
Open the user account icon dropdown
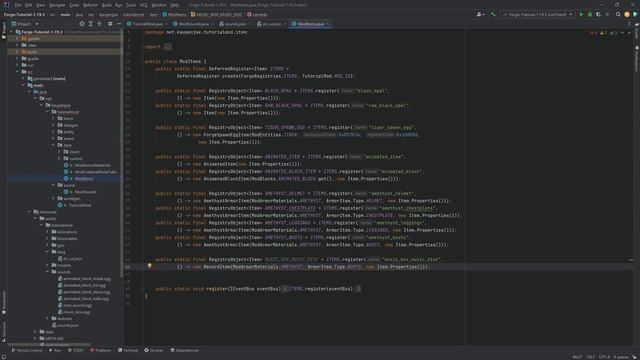tap(480, 14)
